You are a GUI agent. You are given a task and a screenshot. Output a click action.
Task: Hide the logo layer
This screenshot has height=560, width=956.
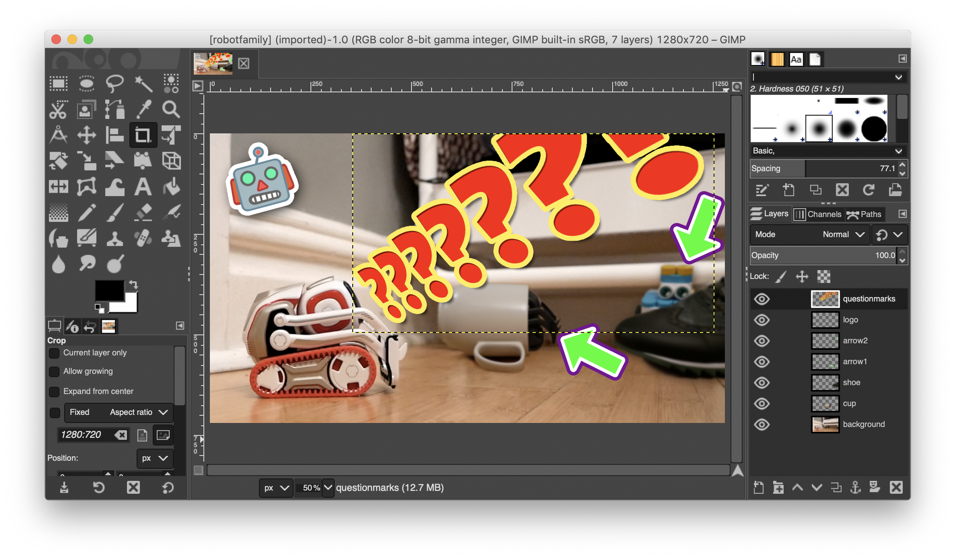pyautogui.click(x=762, y=320)
